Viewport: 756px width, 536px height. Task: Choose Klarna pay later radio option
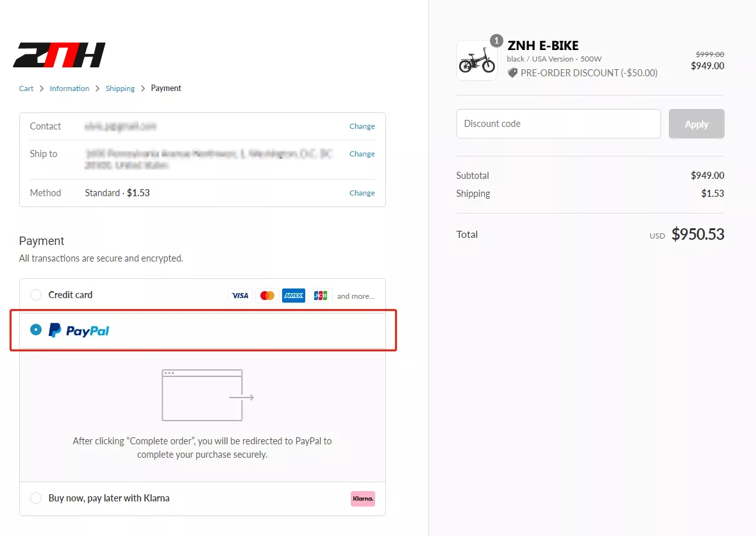pos(36,498)
